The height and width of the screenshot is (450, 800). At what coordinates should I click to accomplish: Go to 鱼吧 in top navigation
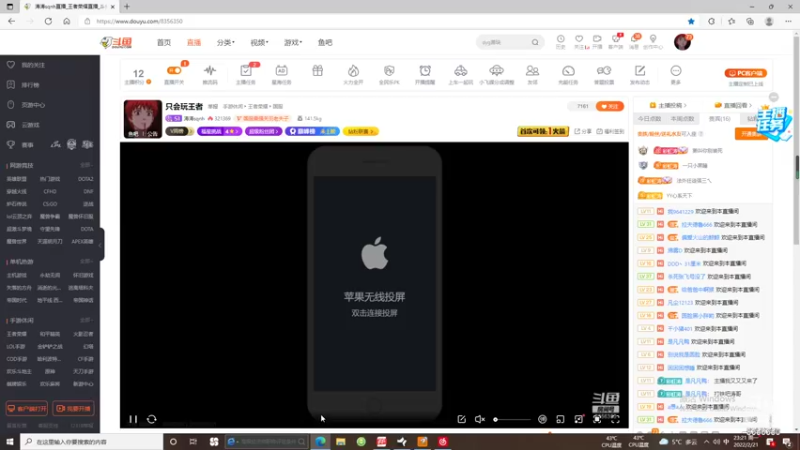[x=325, y=42]
